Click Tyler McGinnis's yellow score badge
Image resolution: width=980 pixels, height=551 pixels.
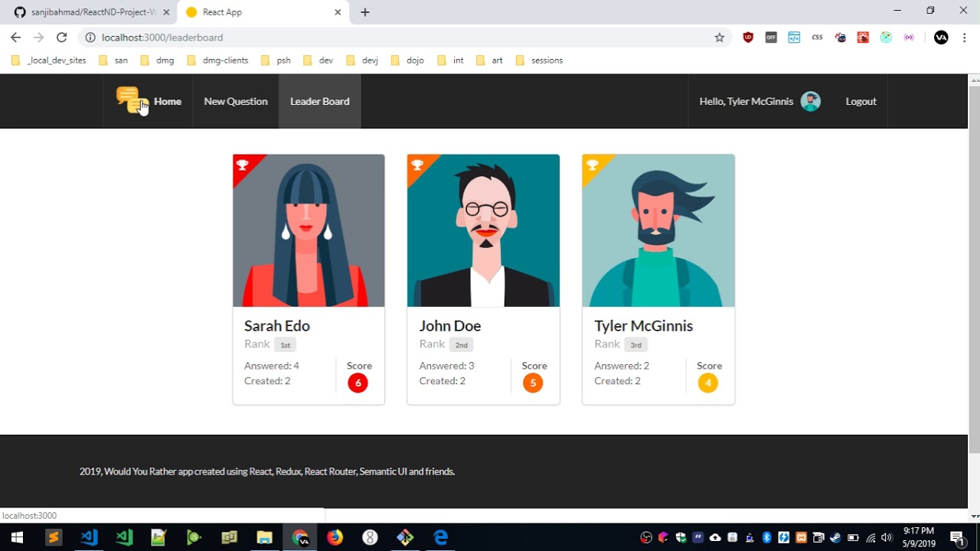[x=708, y=383]
